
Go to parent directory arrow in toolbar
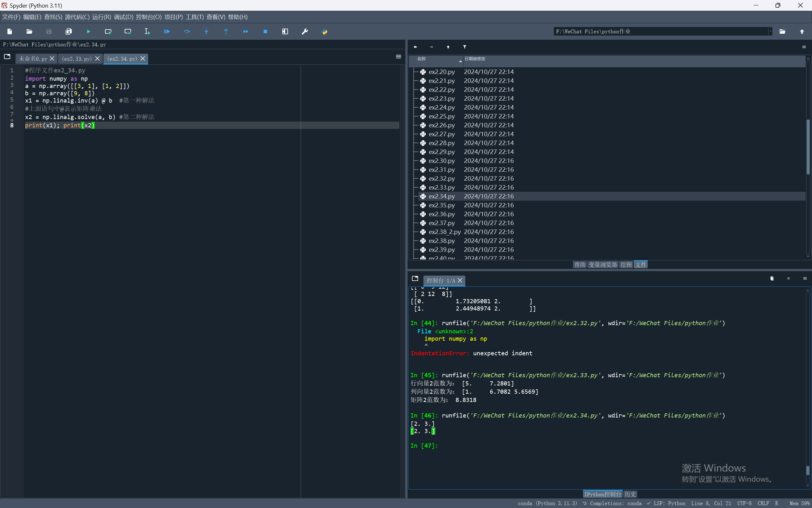(802, 31)
